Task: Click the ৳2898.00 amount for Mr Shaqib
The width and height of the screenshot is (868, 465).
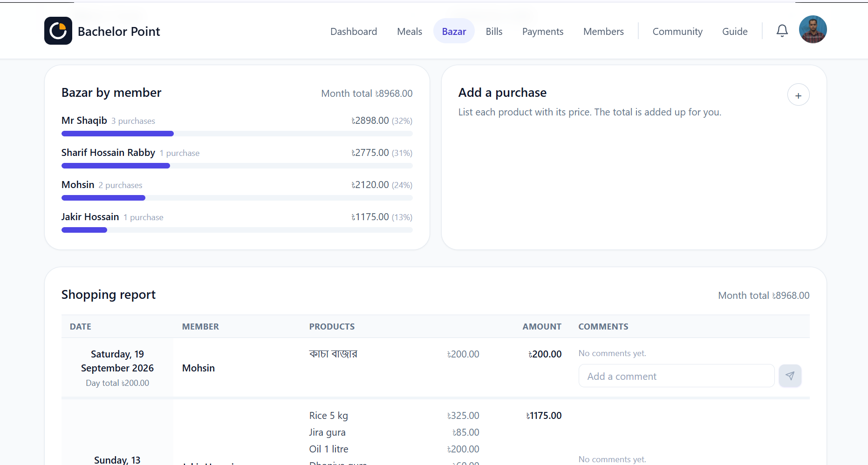Action: pyautogui.click(x=370, y=121)
